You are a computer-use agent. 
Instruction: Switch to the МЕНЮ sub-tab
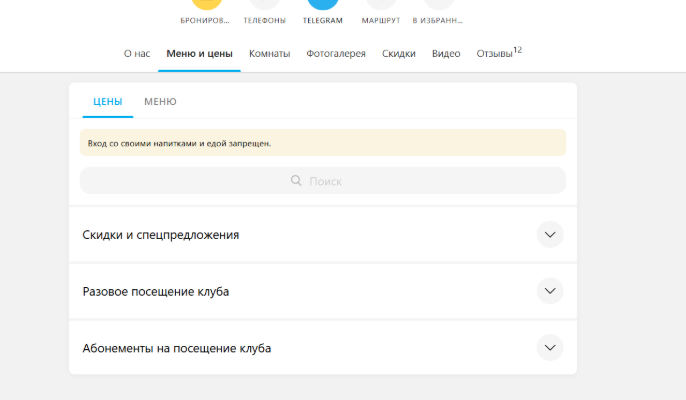click(160, 102)
